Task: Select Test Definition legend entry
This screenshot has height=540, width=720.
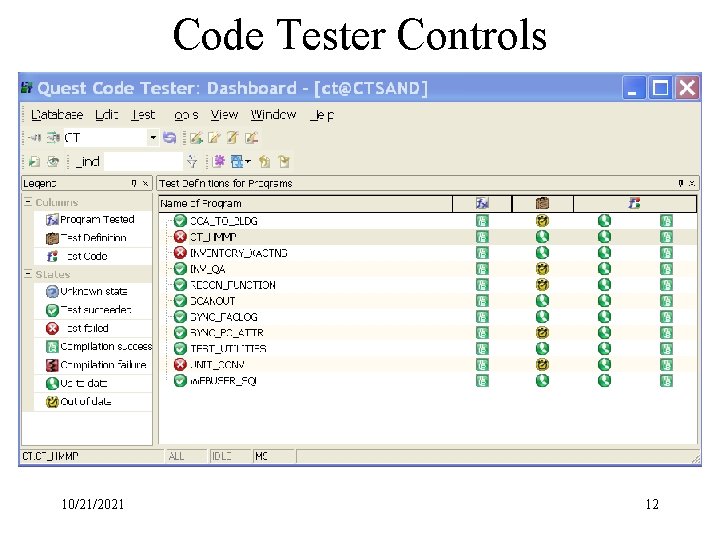Action: coord(93,238)
